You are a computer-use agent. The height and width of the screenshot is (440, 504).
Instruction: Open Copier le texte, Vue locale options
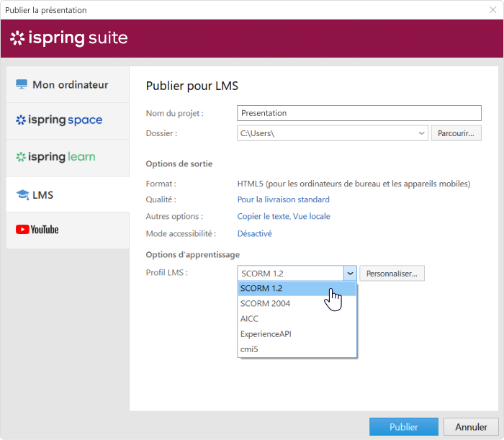[284, 216]
